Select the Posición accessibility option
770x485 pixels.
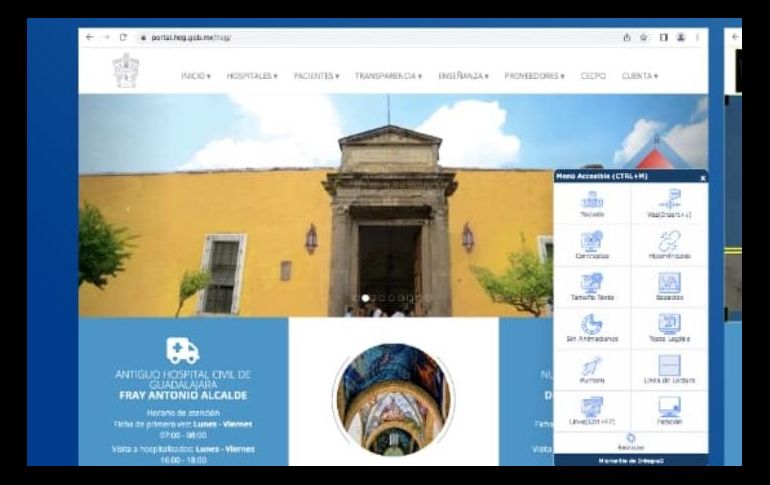669,411
